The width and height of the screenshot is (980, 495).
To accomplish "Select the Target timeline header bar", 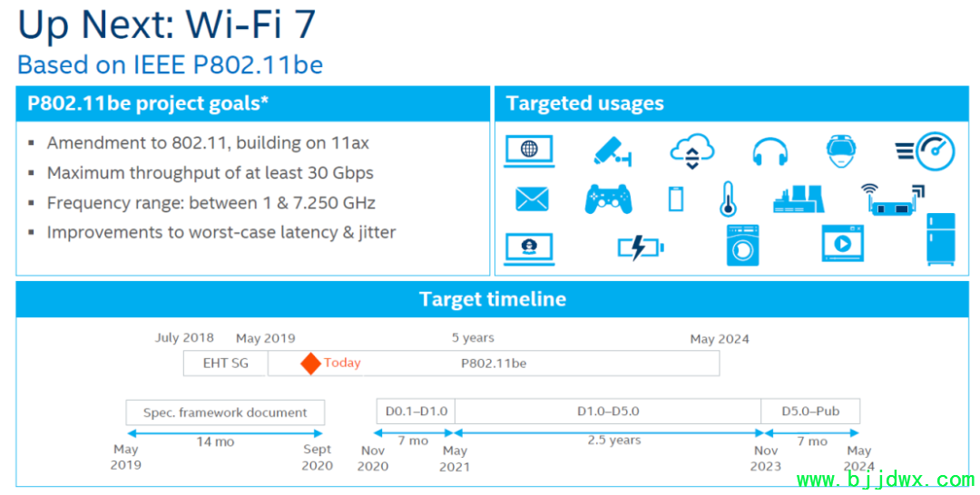I will 493,299.
